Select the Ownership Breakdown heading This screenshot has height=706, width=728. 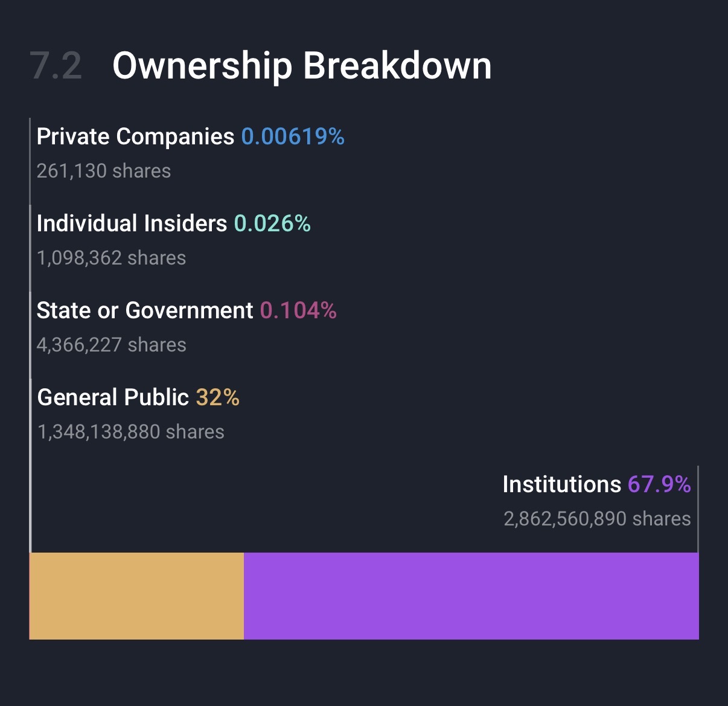pos(302,65)
